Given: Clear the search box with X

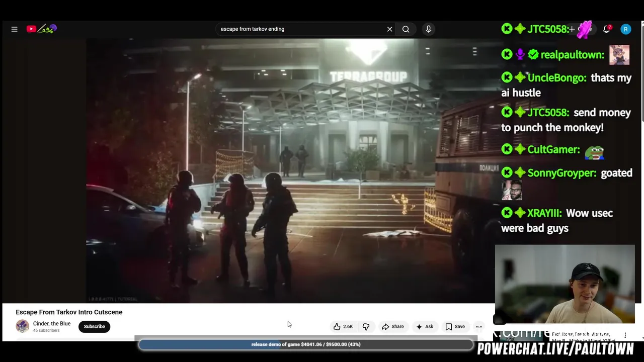Looking at the screenshot, I should point(389,29).
